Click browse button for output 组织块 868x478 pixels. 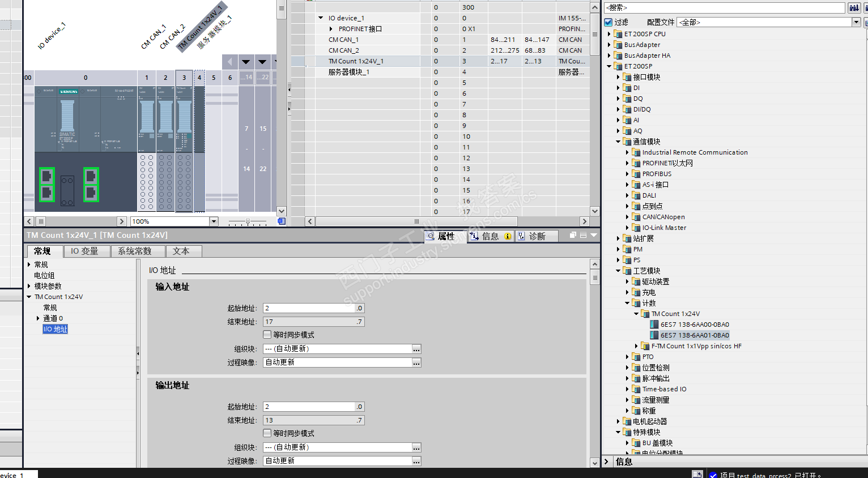point(416,447)
